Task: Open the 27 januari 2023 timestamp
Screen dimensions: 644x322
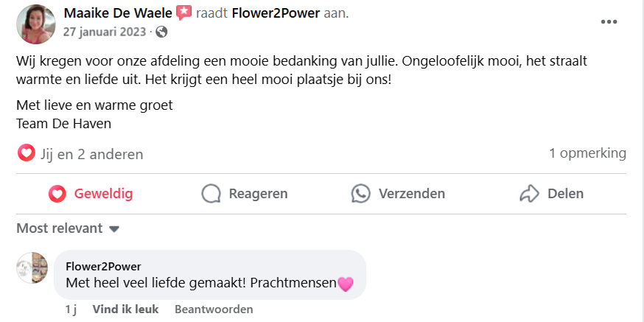Action: pos(105,32)
